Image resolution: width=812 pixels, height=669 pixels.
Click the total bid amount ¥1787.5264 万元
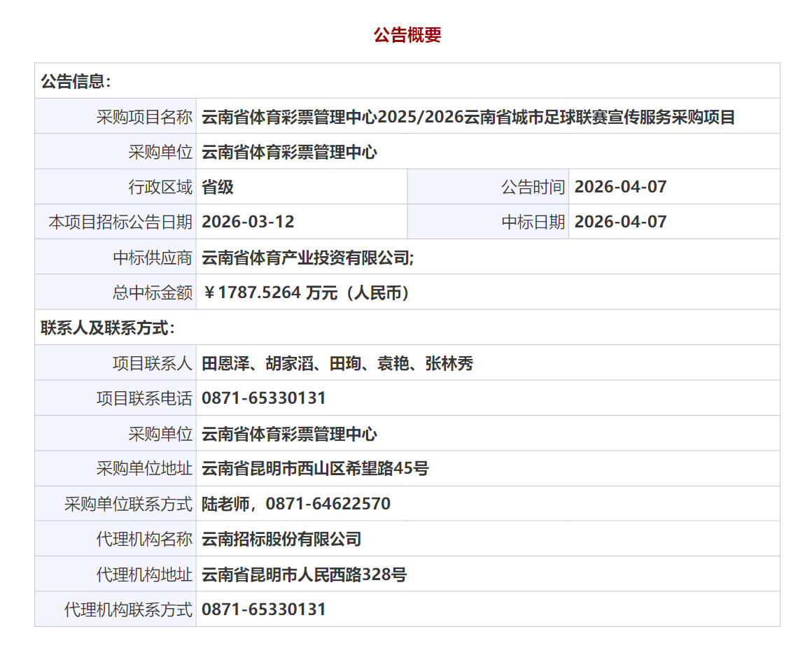tap(305, 293)
